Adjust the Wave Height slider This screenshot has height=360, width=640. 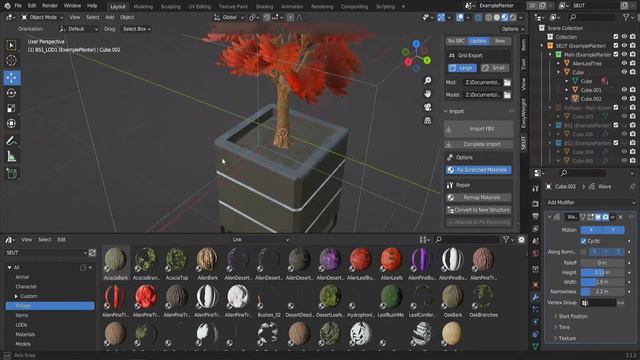click(602, 273)
